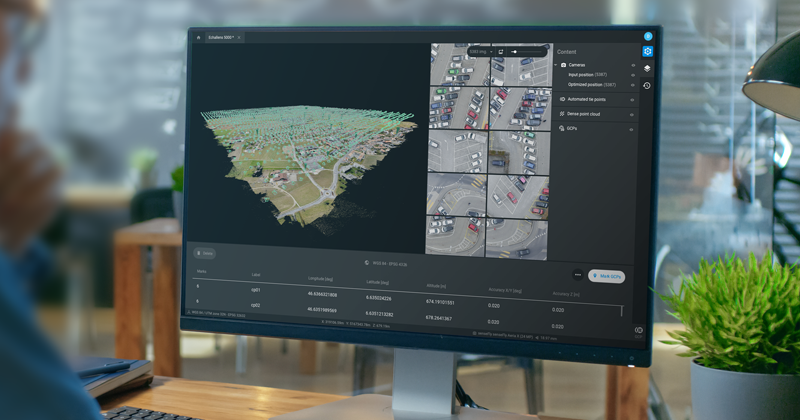This screenshot has width=800, height=420.
Task: Click the Mark GCPs button
Action: pyautogui.click(x=607, y=276)
